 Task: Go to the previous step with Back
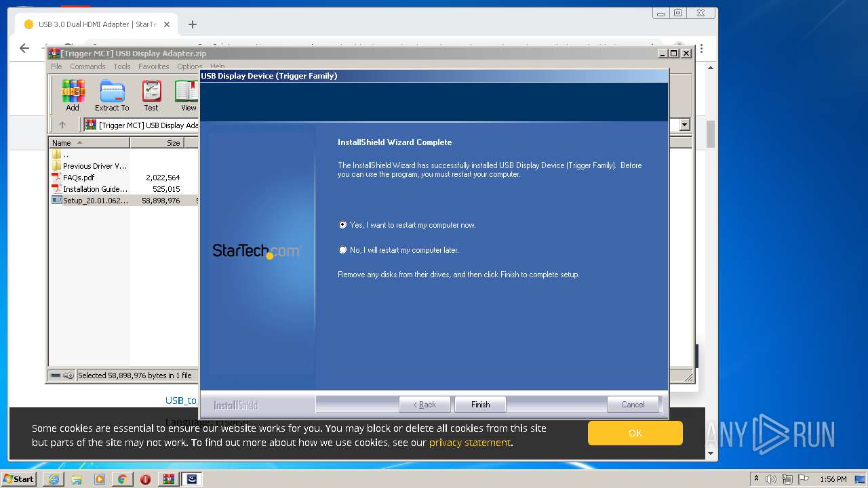425,405
